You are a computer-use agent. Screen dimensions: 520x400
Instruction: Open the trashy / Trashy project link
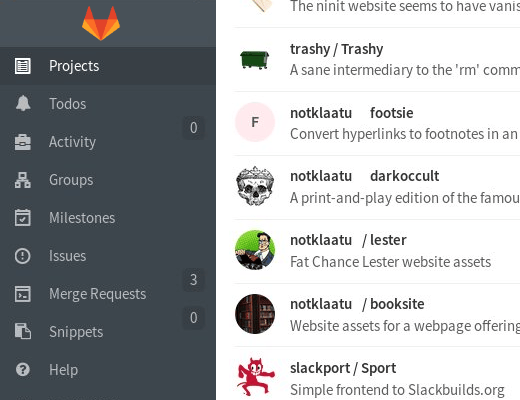[x=336, y=49]
